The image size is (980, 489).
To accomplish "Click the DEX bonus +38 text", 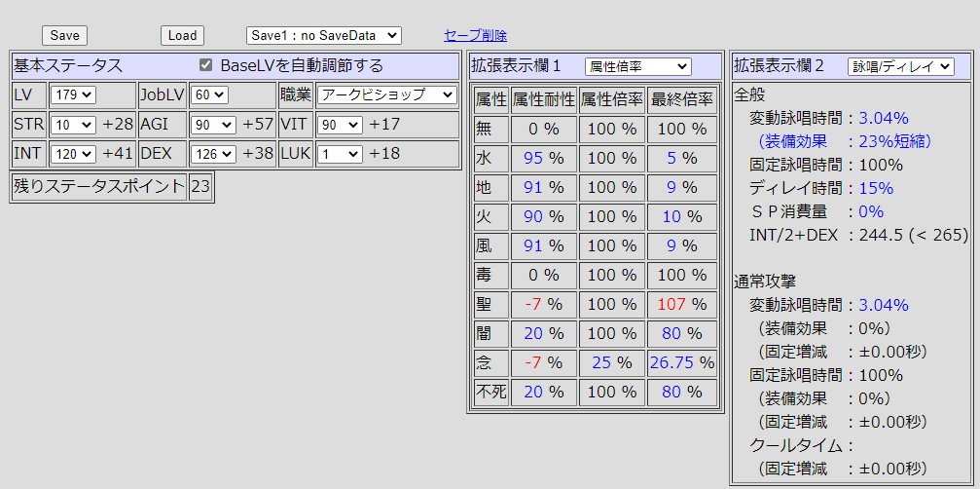I will [x=258, y=154].
